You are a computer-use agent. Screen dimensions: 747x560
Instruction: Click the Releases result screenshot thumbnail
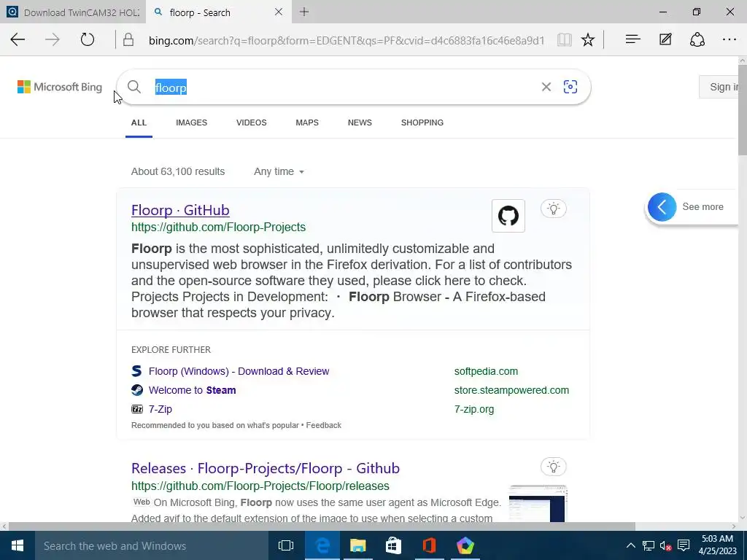[x=538, y=504]
